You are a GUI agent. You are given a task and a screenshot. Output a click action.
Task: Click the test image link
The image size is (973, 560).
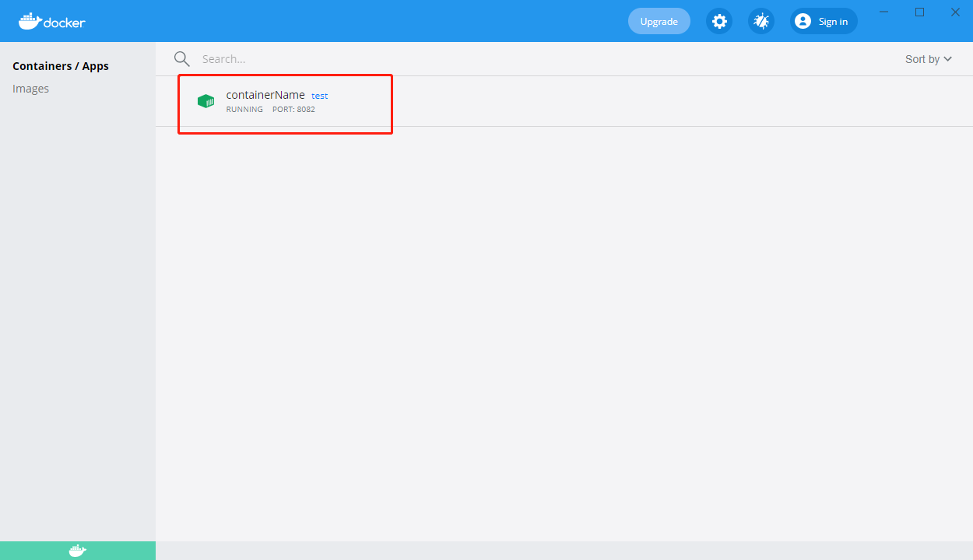click(320, 96)
